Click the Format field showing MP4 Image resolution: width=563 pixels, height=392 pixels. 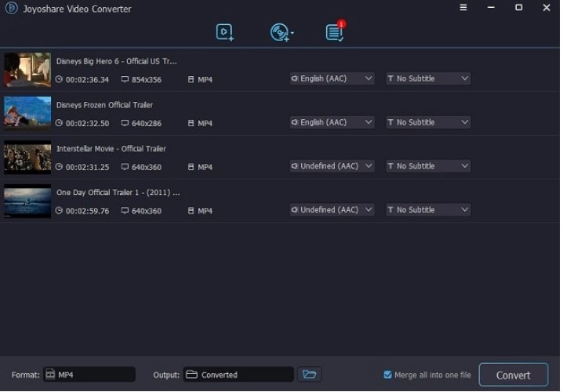89,375
